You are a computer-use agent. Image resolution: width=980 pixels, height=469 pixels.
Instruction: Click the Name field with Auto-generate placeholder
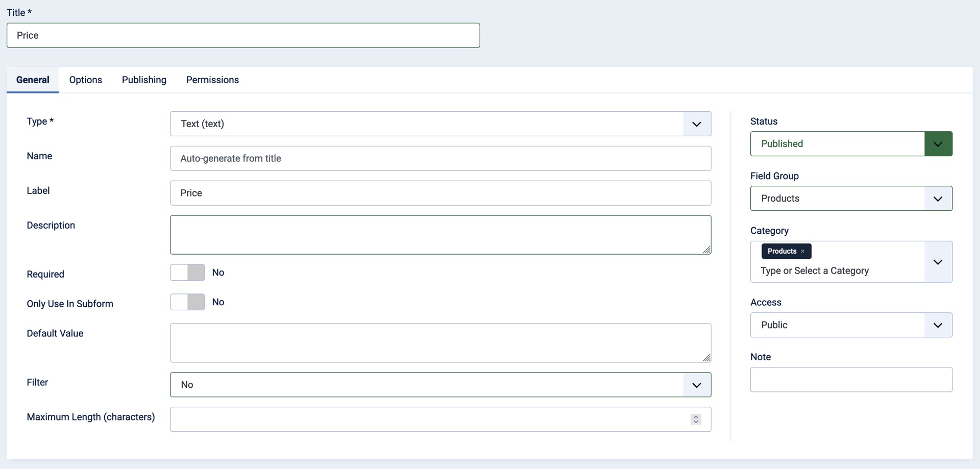pyautogui.click(x=440, y=158)
